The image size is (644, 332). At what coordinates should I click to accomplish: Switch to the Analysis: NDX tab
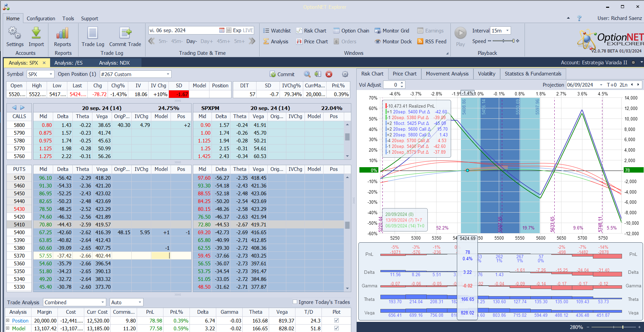[x=114, y=63]
